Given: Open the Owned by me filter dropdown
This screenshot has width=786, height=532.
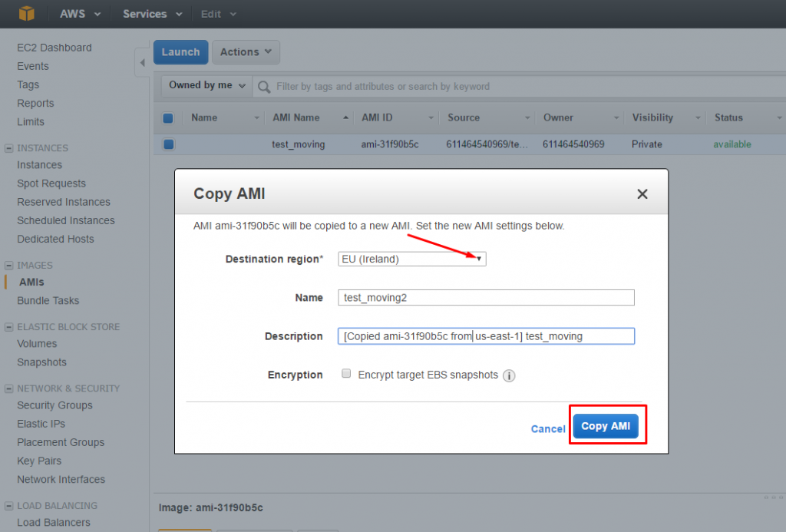Looking at the screenshot, I should point(206,85).
